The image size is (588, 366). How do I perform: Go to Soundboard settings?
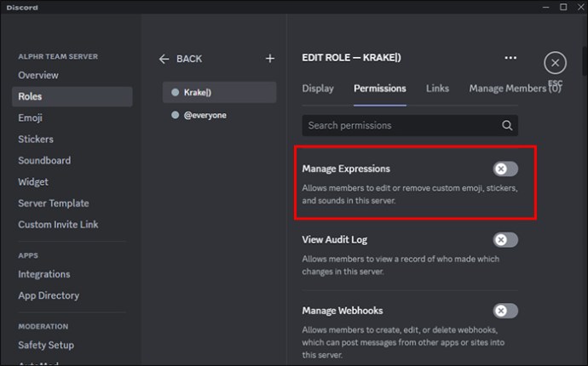coord(44,160)
